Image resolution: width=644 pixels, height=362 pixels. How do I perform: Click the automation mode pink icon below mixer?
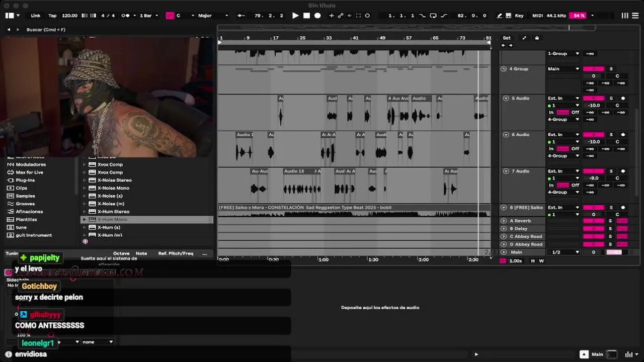click(503, 261)
